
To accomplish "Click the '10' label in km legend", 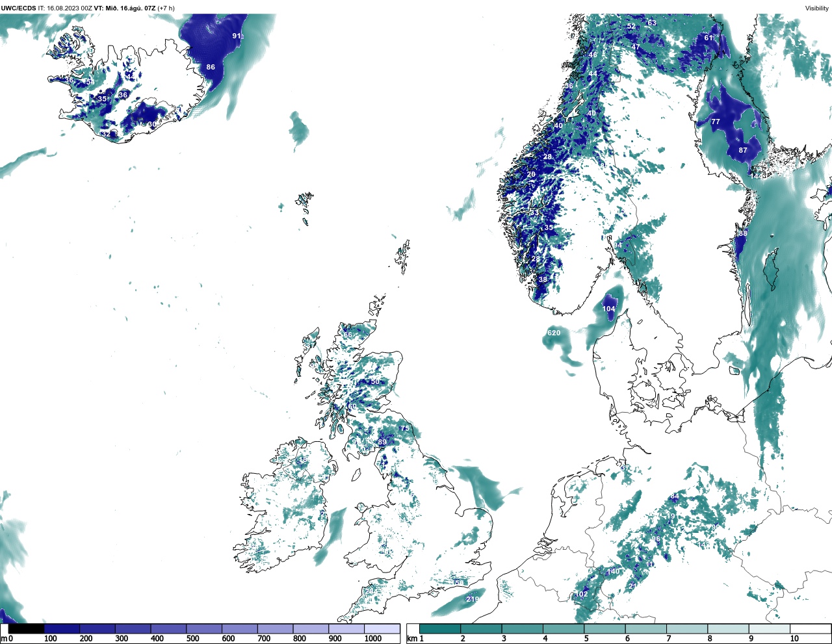I will [794, 639].
